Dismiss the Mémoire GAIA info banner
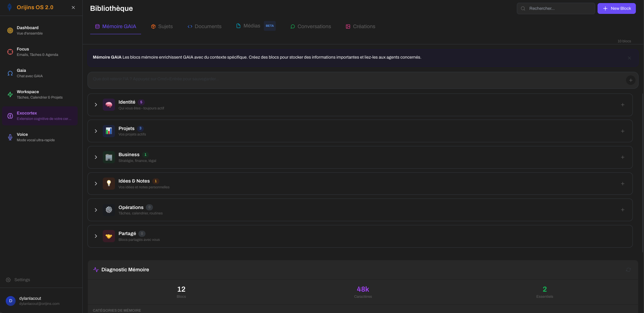The image size is (644, 313). [x=629, y=58]
